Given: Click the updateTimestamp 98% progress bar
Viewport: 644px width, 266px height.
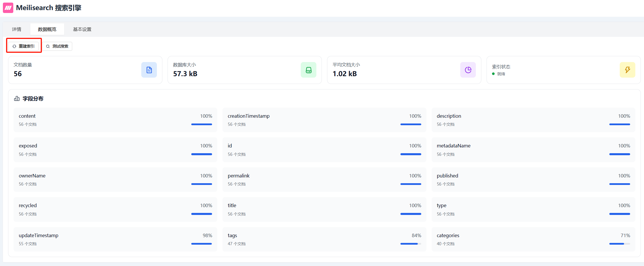Looking at the screenshot, I should (202, 244).
